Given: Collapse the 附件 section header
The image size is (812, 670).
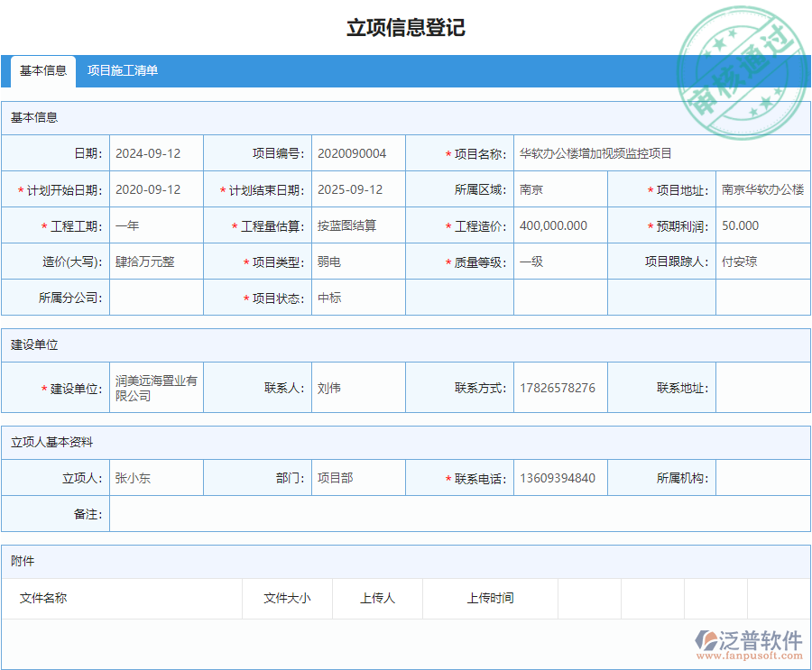Looking at the screenshot, I should [x=25, y=561].
